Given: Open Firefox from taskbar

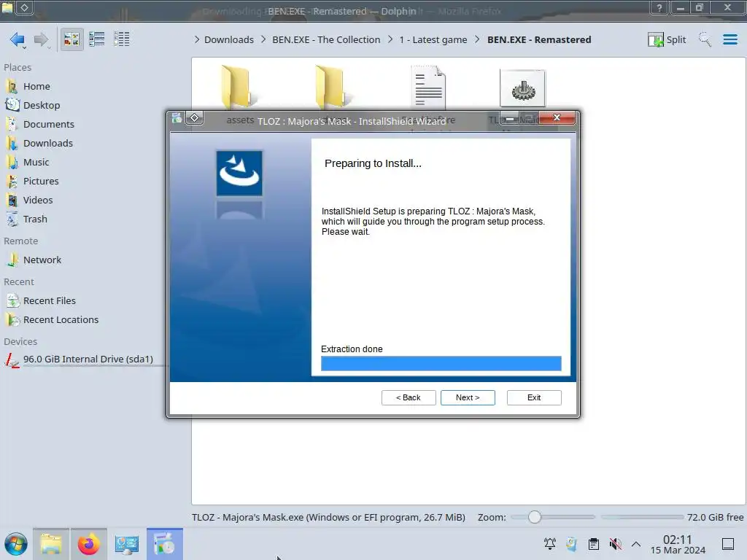Looking at the screenshot, I should [x=88, y=544].
